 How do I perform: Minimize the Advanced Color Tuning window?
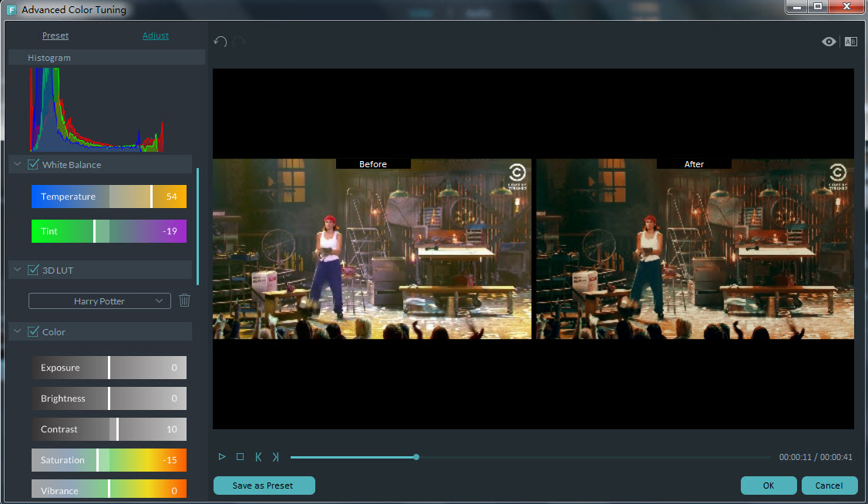[797, 7]
